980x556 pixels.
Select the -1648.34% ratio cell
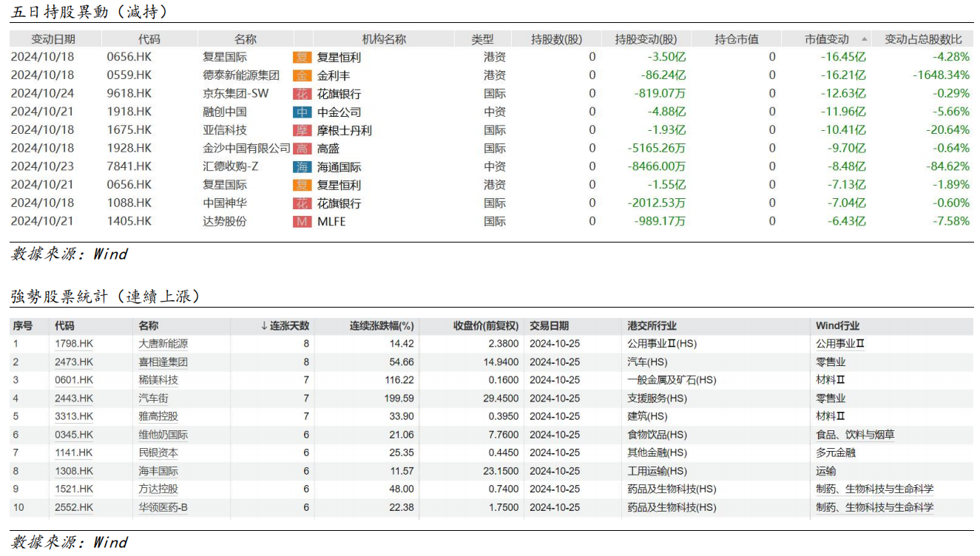coord(941,75)
